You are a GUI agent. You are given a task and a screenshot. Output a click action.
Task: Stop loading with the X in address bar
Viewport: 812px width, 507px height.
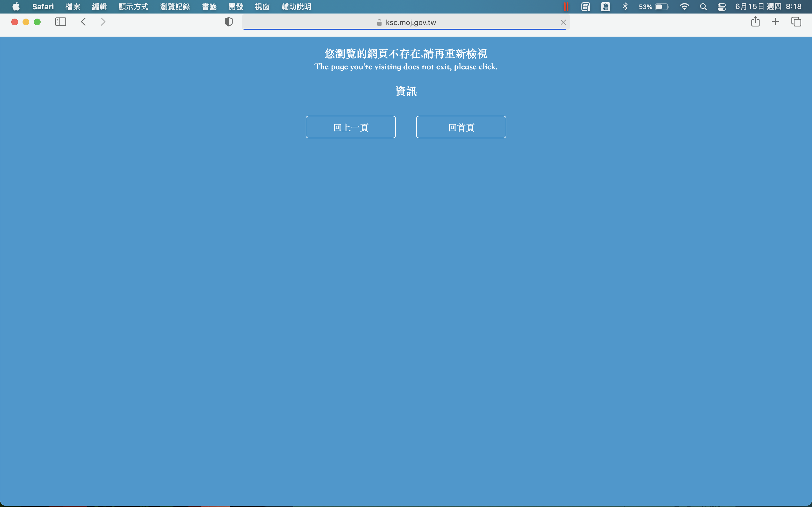coord(563,23)
